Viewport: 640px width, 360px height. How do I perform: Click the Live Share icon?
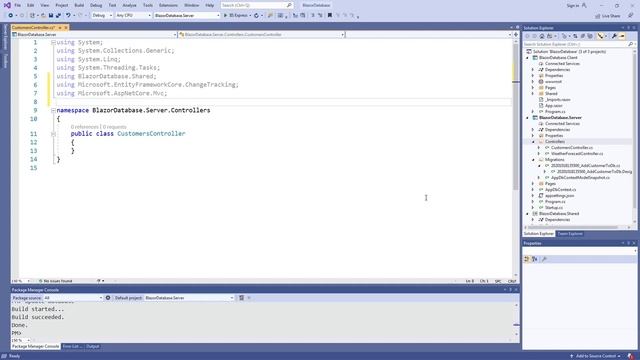point(598,16)
